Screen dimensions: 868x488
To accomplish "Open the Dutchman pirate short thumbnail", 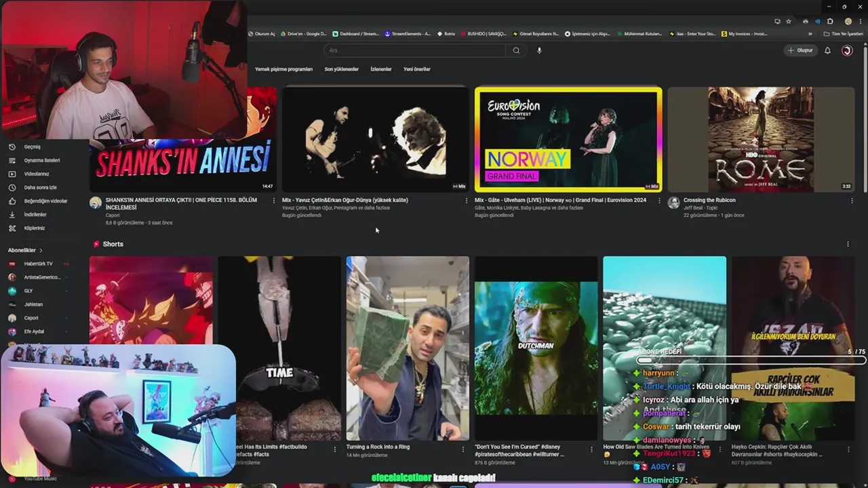I will click(x=536, y=348).
